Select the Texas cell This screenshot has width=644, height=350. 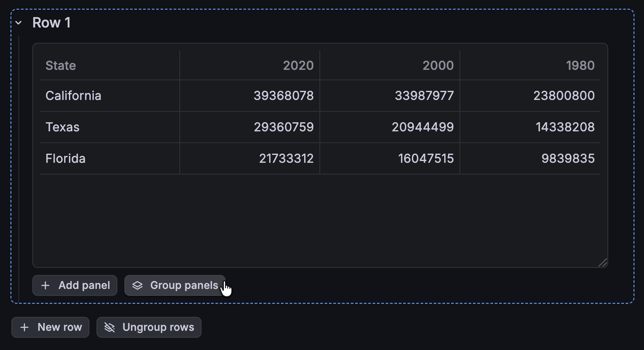pos(62,127)
